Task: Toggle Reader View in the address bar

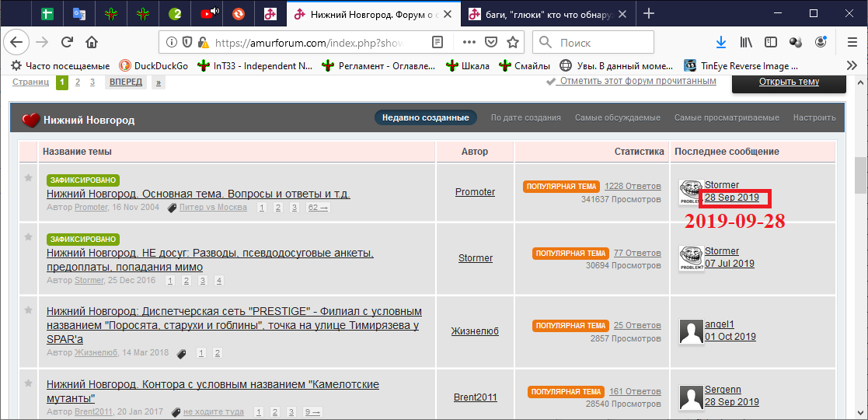Action: (438, 42)
